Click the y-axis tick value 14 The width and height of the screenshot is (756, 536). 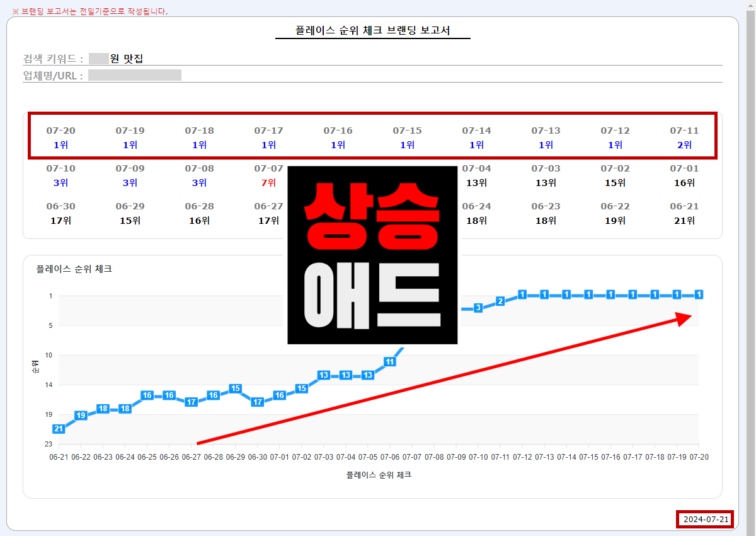[49, 385]
